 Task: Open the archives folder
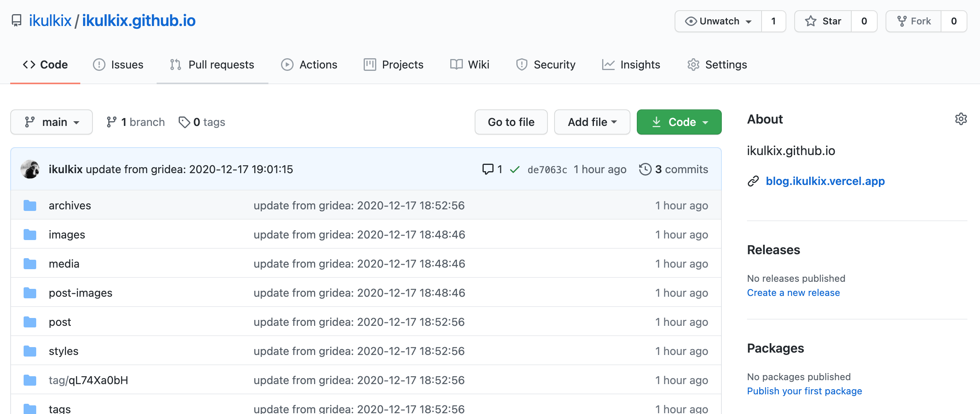[70, 205]
